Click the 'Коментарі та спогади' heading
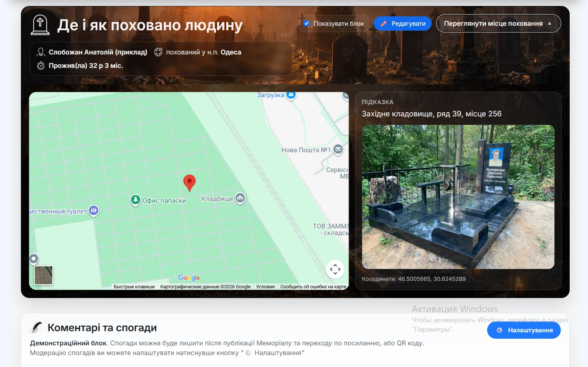 tap(102, 328)
